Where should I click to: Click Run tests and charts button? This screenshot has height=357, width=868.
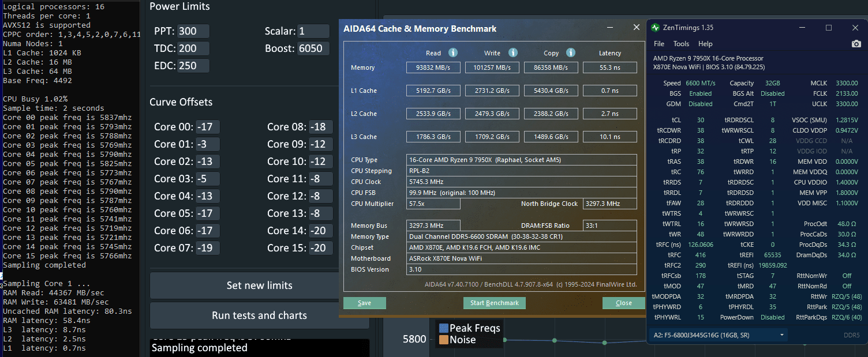pos(259,315)
